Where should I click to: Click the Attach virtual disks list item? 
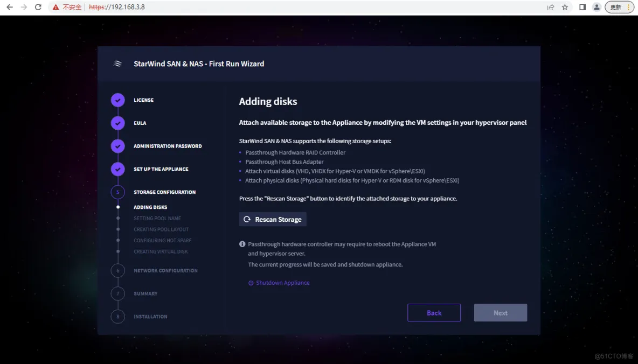click(335, 171)
